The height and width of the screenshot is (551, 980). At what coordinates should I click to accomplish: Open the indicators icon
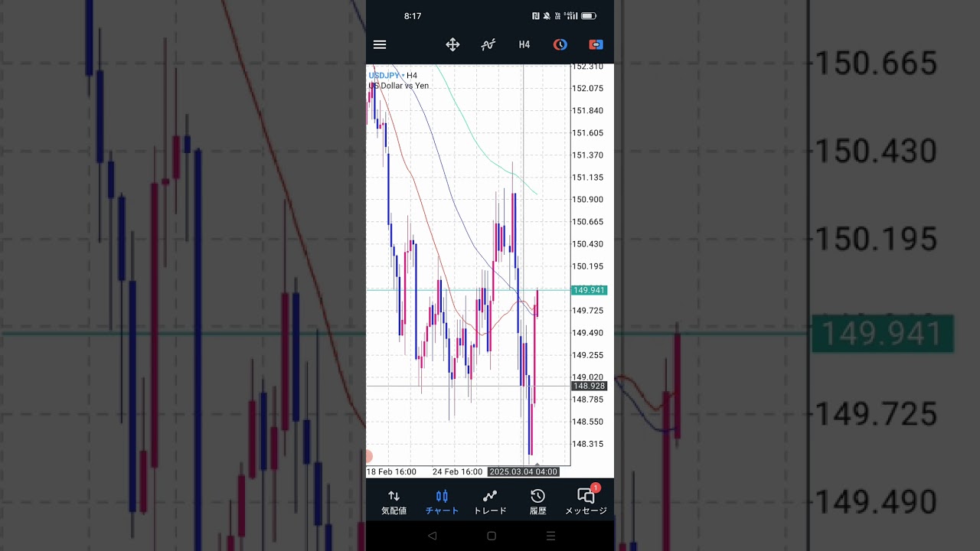pos(488,44)
